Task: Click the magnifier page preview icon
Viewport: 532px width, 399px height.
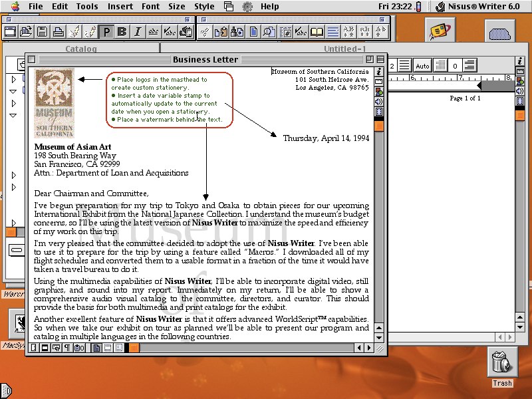Action: 269,32
